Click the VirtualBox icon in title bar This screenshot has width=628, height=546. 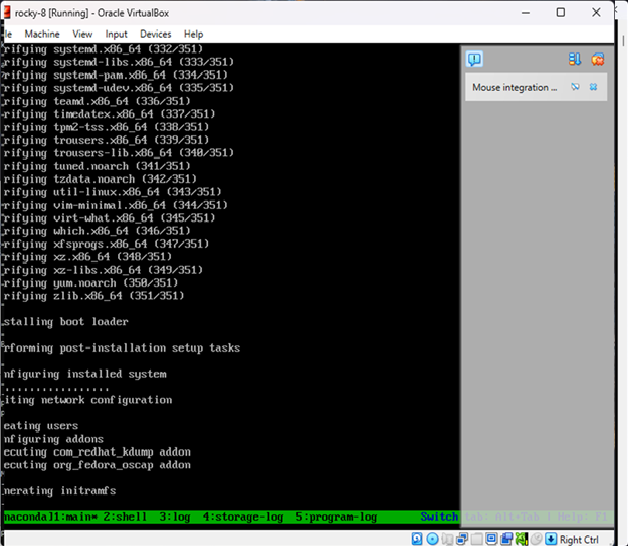pos(9,12)
